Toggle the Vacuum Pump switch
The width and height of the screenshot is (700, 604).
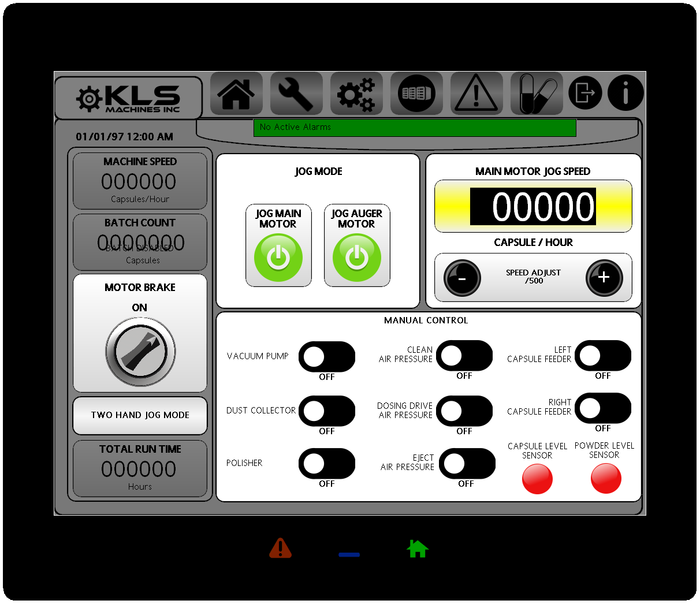pos(326,357)
